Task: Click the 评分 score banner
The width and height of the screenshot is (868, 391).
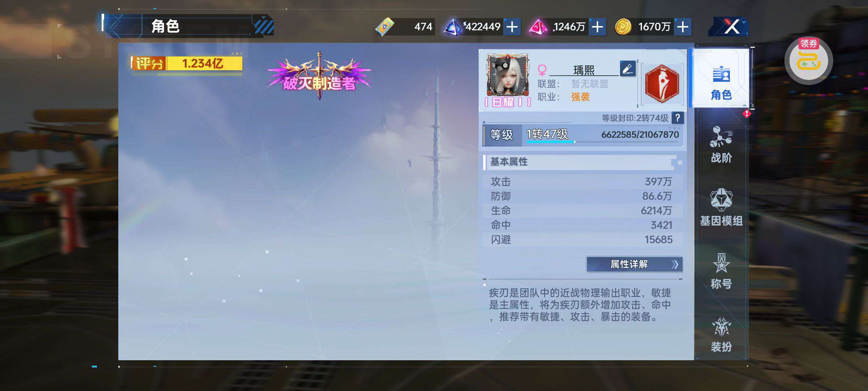Action: point(187,64)
